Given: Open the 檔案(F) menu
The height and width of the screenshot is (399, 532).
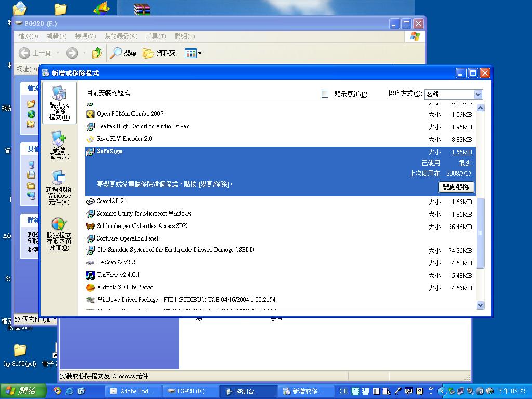Looking at the screenshot, I should coord(28,36).
